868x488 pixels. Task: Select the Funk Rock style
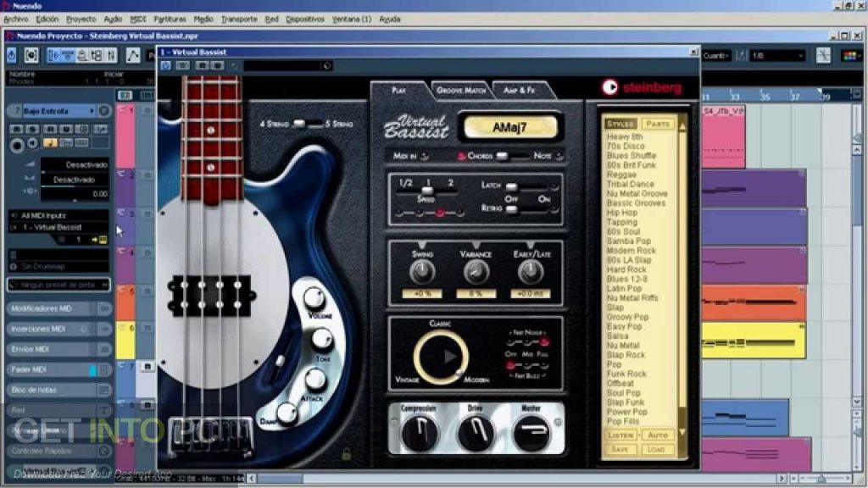[626, 374]
